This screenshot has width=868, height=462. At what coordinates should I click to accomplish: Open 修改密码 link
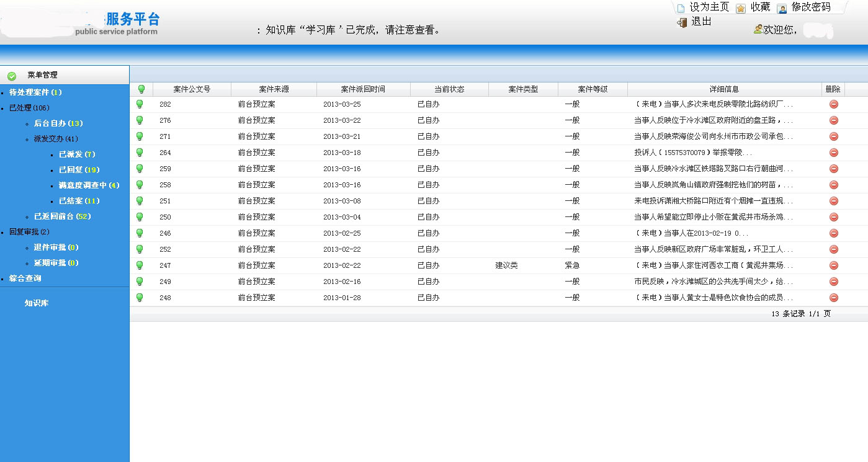click(811, 7)
